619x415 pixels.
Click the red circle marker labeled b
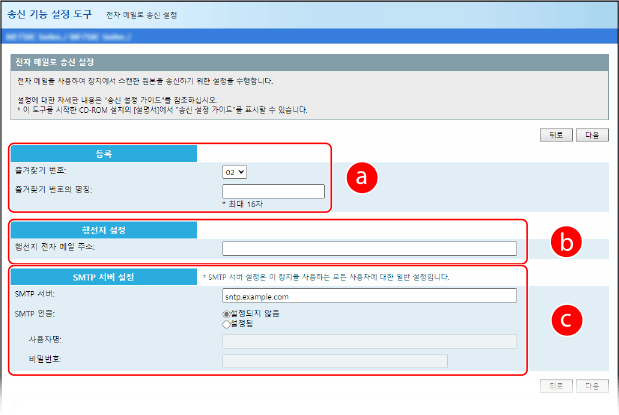[x=566, y=242]
